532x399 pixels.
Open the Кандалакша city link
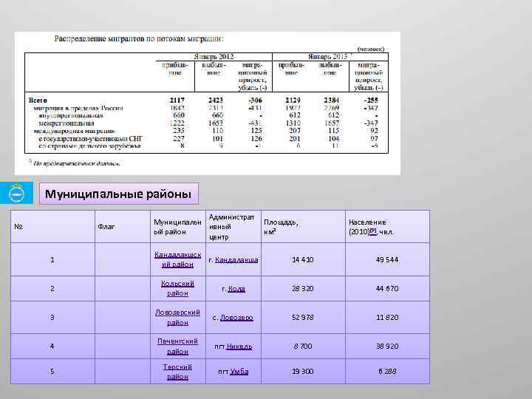[x=236, y=260]
